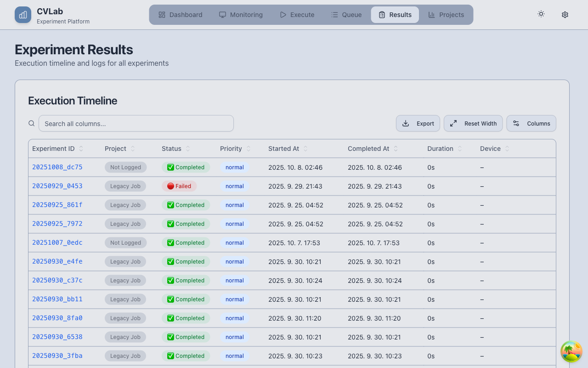Export the execution timeline data
Viewport: 588px width, 368px height.
click(418, 123)
